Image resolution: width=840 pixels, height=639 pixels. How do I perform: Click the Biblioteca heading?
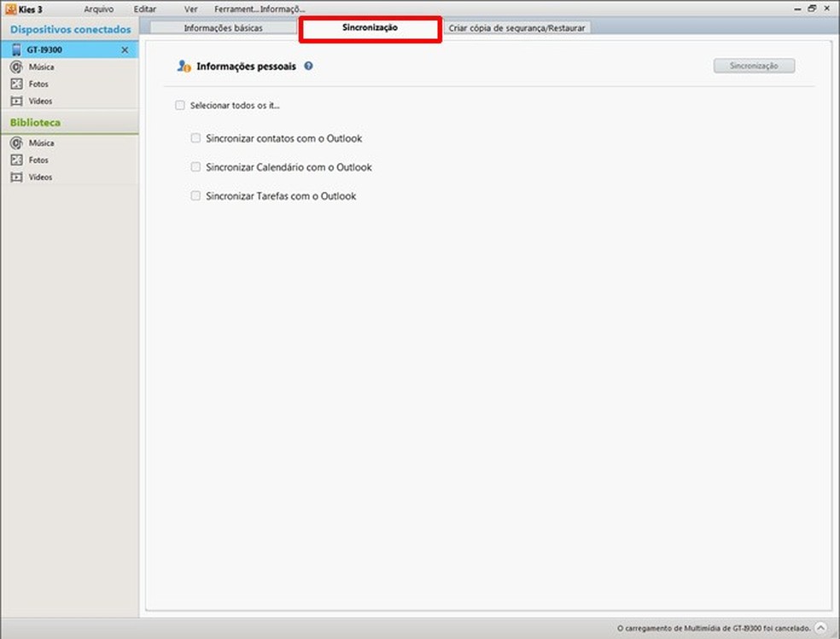[x=35, y=123]
